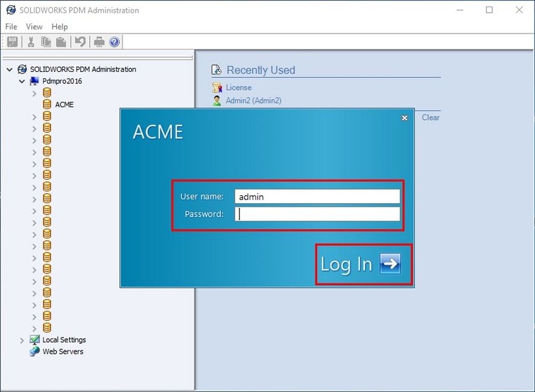Collapse the SOLIDWORKS PDM Administration root node
The image size is (535, 392).
point(10,69)
